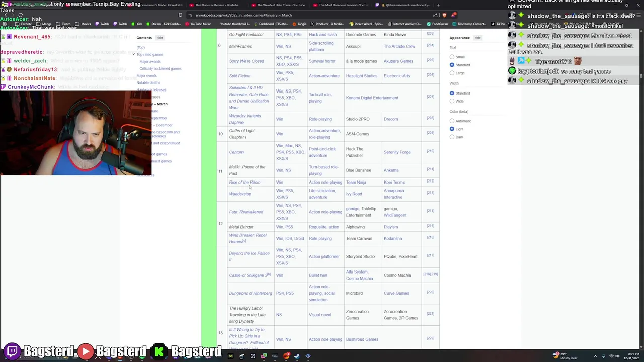Open the FoodGuessr bookmark
This screenshot has width=644, height=362.
coord(437,24)
